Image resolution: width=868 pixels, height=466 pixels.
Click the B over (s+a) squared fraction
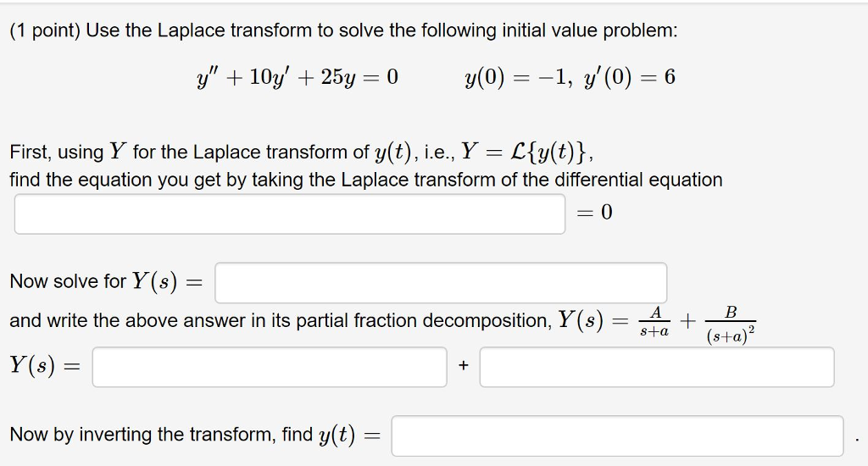coord(731,325)
